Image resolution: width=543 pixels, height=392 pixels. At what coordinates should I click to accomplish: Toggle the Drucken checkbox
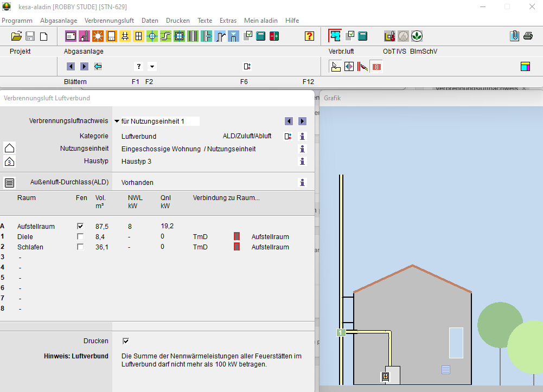126,341
